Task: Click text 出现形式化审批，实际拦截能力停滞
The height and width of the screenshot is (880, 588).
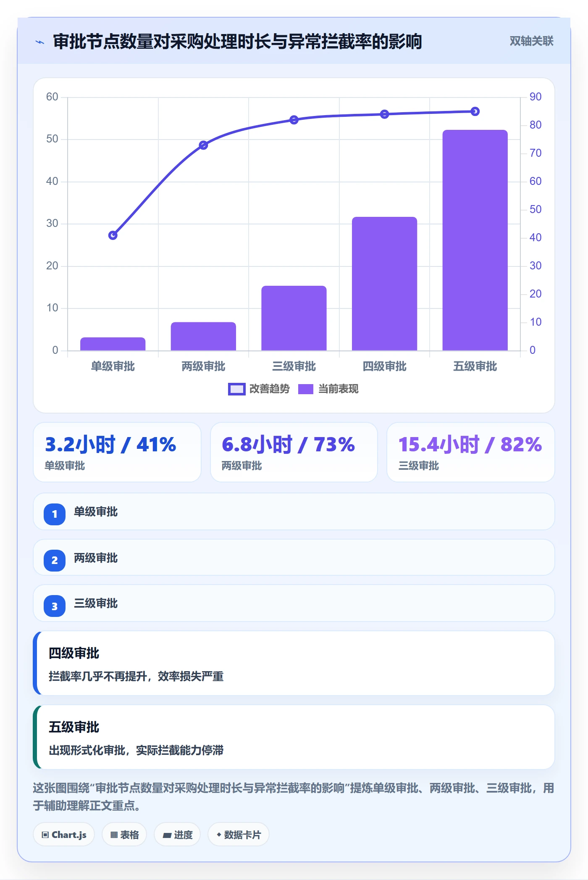Action: [x=136, y=750]
